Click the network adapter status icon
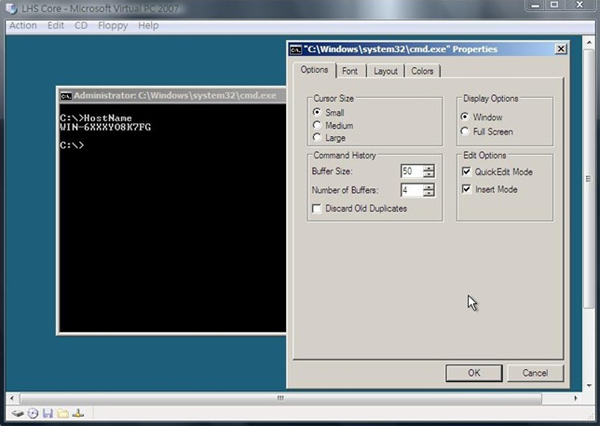Screen dimensions: 600x426 pyautogui.click(x=77, y=413)
